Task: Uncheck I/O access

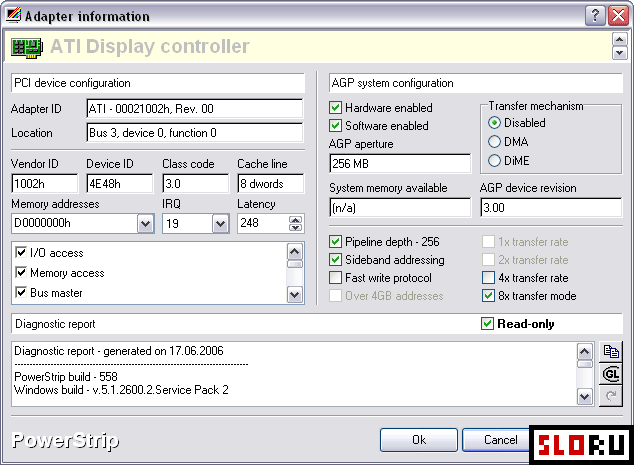Action: pyautogui.click(x=21, y=253)
